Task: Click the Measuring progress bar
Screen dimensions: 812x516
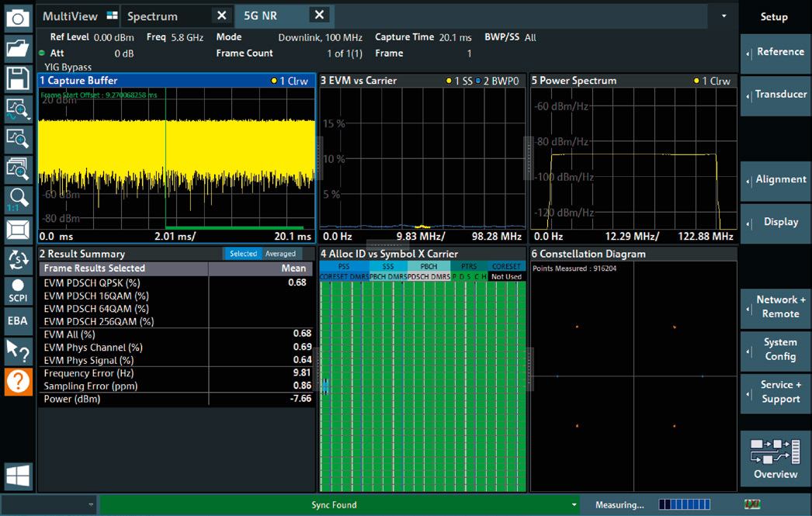Action: click(x=684, y=505)
